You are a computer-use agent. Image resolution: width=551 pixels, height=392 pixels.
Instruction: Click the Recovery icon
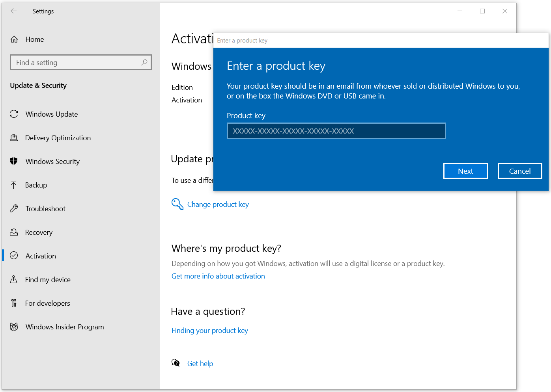click(14, 232)
